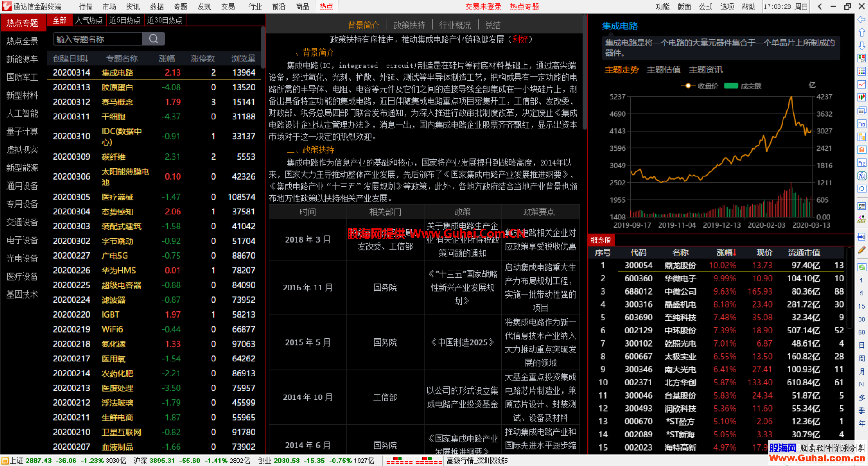Open the 交易 menu

coord(228,6)
